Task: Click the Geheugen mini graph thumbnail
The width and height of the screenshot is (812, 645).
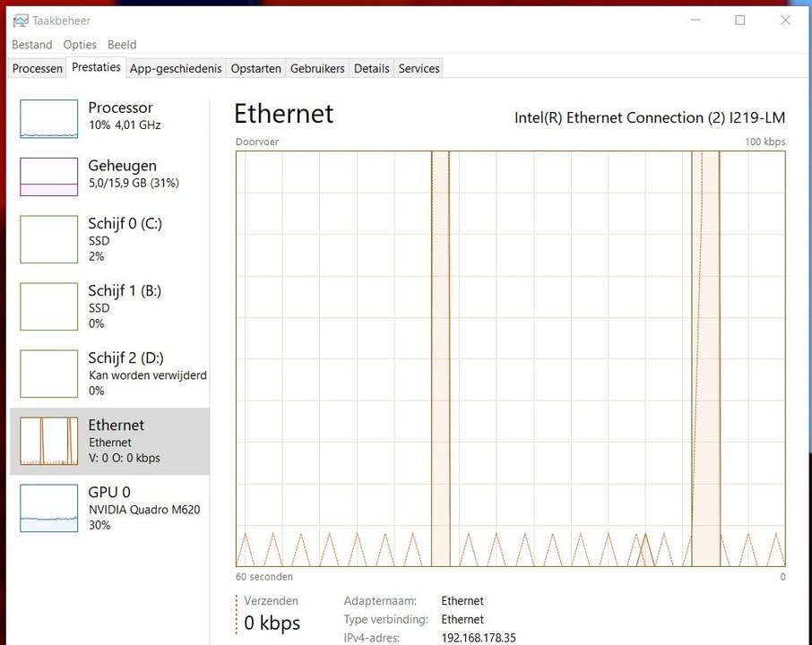Action: click(49, 176)
